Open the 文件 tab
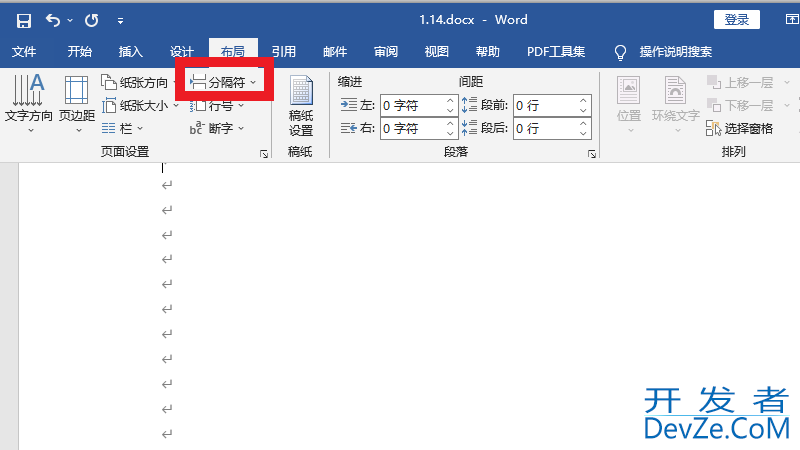The image size is (800, 450). (24, 52)
